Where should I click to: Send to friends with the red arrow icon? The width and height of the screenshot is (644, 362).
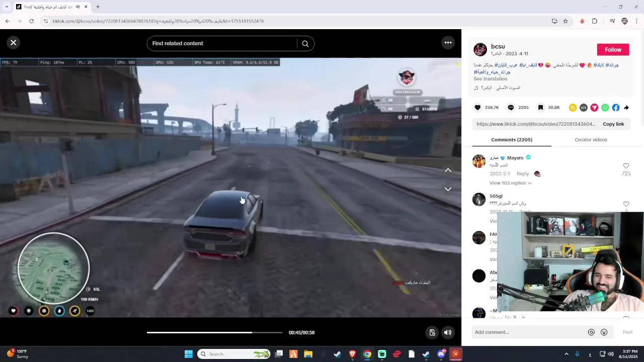click(x=594, y=108)
